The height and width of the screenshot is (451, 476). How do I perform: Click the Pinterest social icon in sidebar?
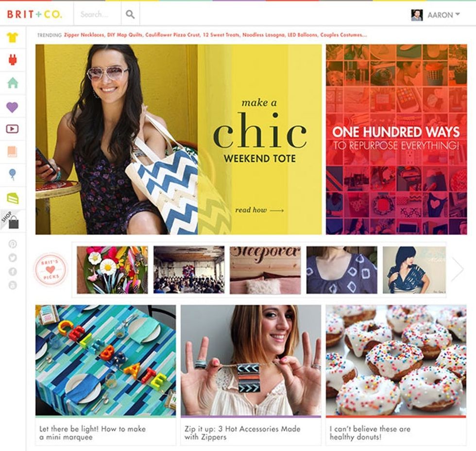coord(13,244)
